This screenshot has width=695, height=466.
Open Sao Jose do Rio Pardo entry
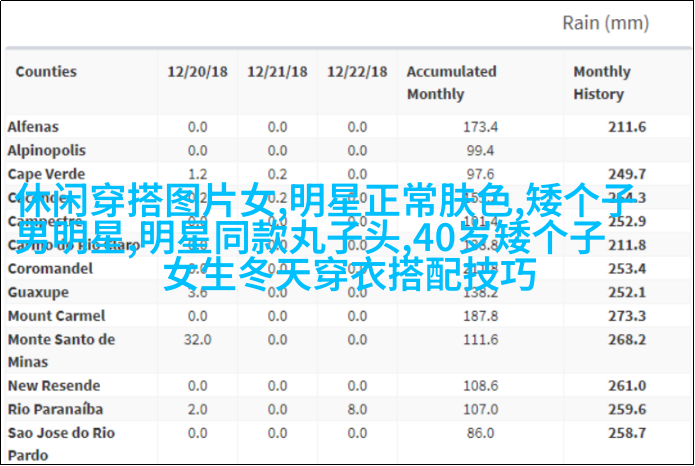coord(60,443)
